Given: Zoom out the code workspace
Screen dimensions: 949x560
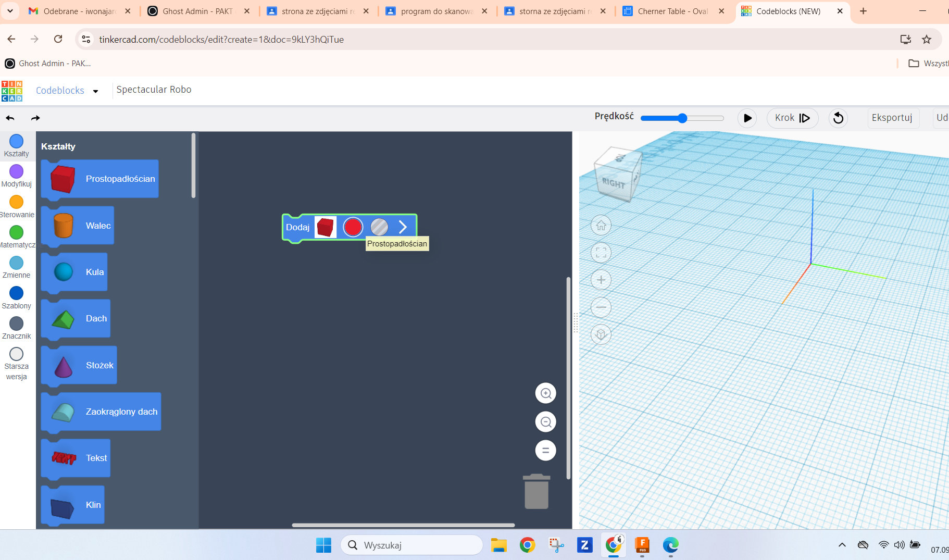Looking at the screenshot, I should (546, 422).
